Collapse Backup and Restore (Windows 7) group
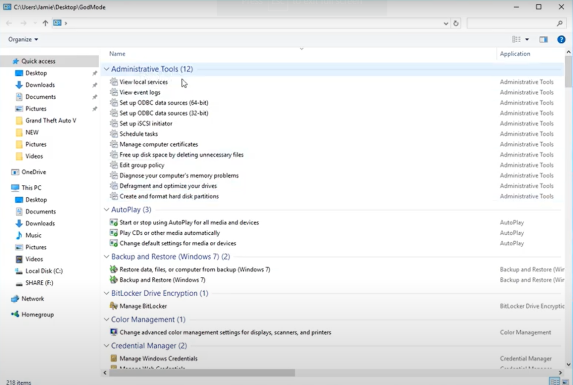 point(106,257)
